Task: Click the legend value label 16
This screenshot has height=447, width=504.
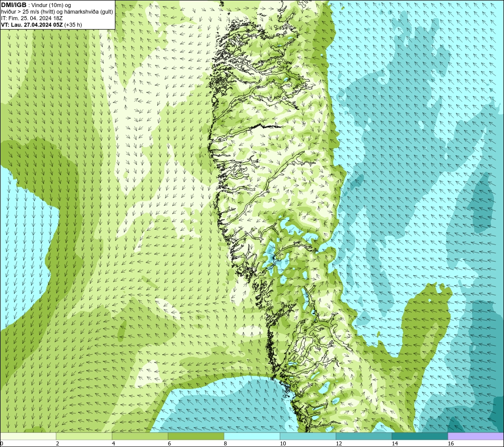Action: pyautogui.click(x=451, y=443)
